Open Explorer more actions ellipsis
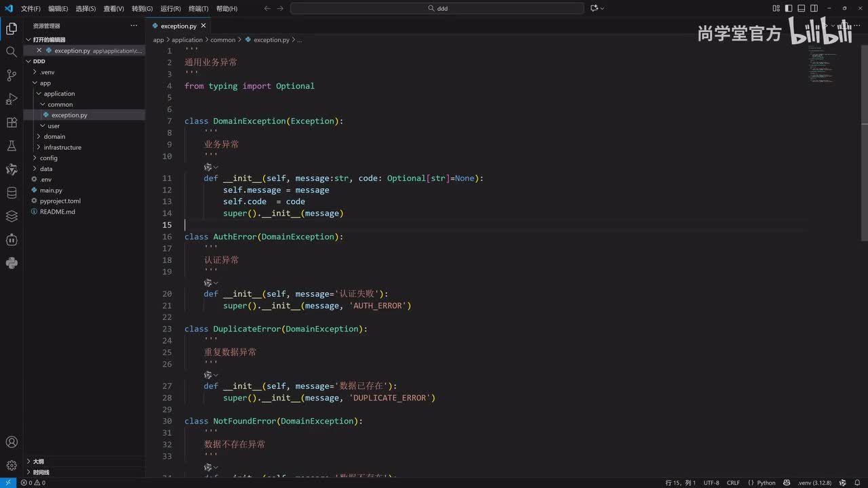The height and width of the screenshot is (488, 868). (134, 26)
